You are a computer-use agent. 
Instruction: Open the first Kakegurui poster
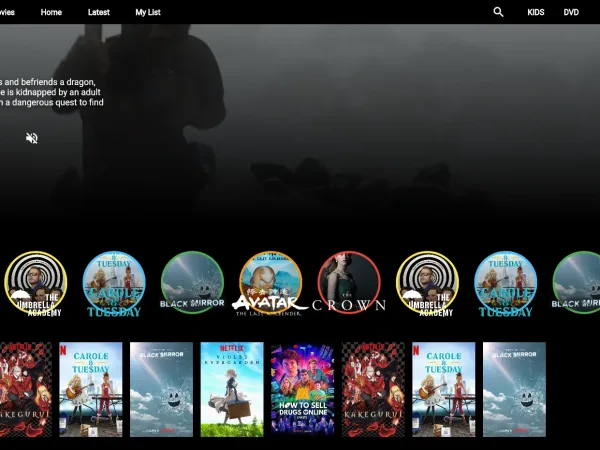coord(26,390)
